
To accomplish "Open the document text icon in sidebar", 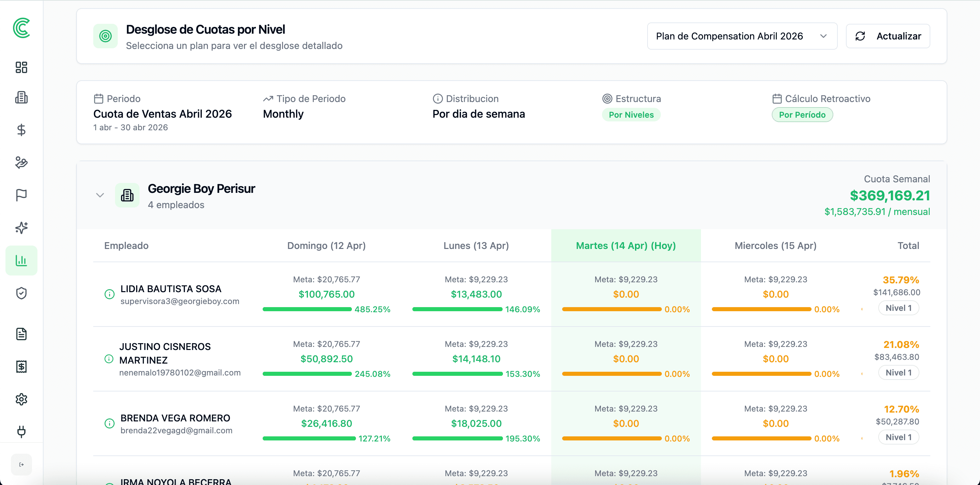I will click(21, 334).
